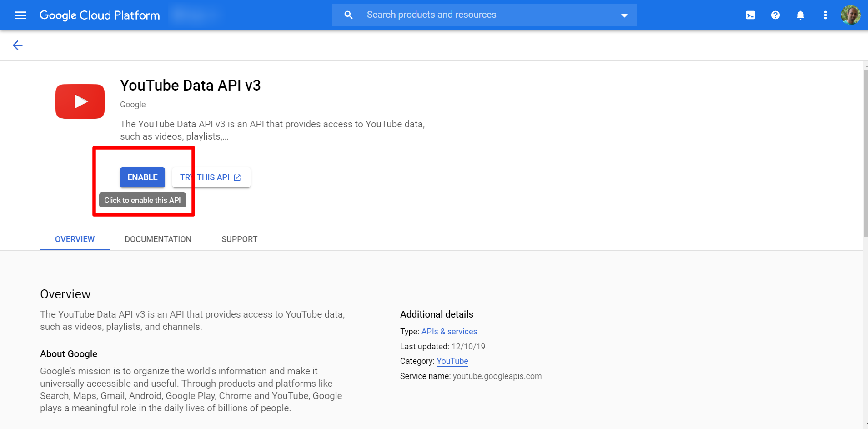Open the navigation hamburger menu
Screen dimensions: 868x429
[20, 15]
